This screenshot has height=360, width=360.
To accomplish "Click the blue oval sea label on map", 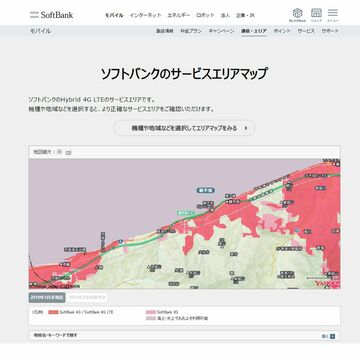I will coord(205,190).
